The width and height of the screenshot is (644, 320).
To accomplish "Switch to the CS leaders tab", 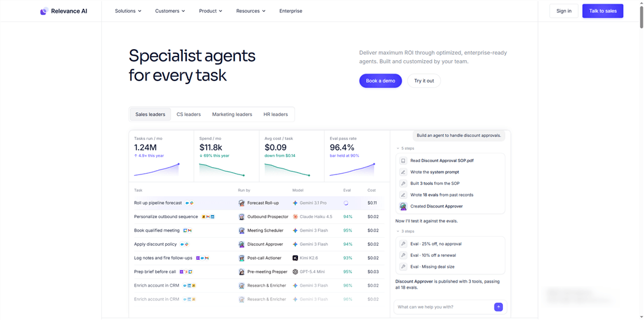I will pyautogui.click(x=188, y=114).
